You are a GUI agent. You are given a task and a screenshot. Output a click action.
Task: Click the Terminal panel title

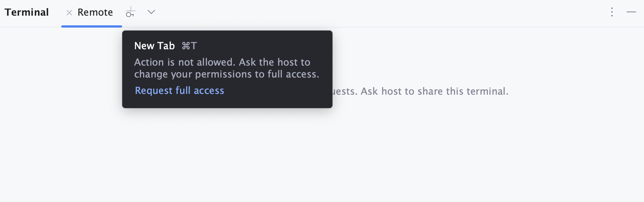coord(27,12)
